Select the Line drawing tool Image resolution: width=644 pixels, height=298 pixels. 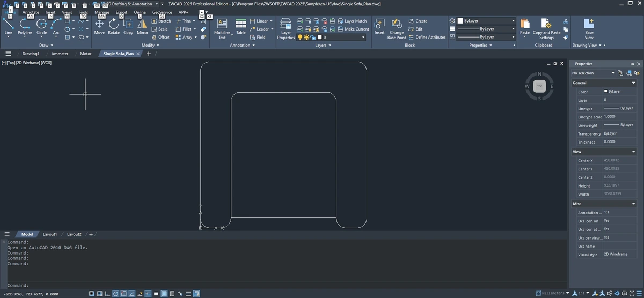[x=8, y=27]
